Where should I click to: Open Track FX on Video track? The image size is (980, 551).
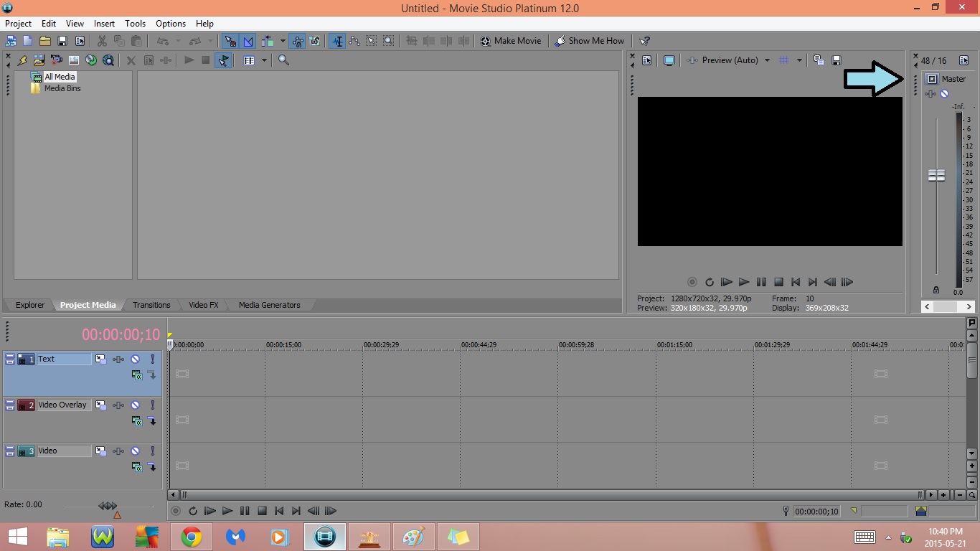click(118, 451)
